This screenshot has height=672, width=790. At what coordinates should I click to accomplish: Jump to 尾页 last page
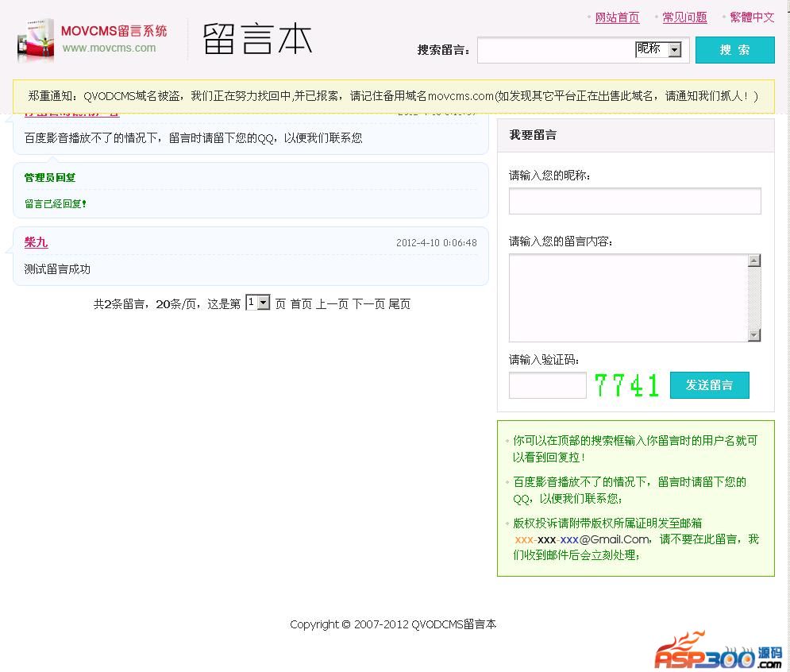tap(399, 304)
